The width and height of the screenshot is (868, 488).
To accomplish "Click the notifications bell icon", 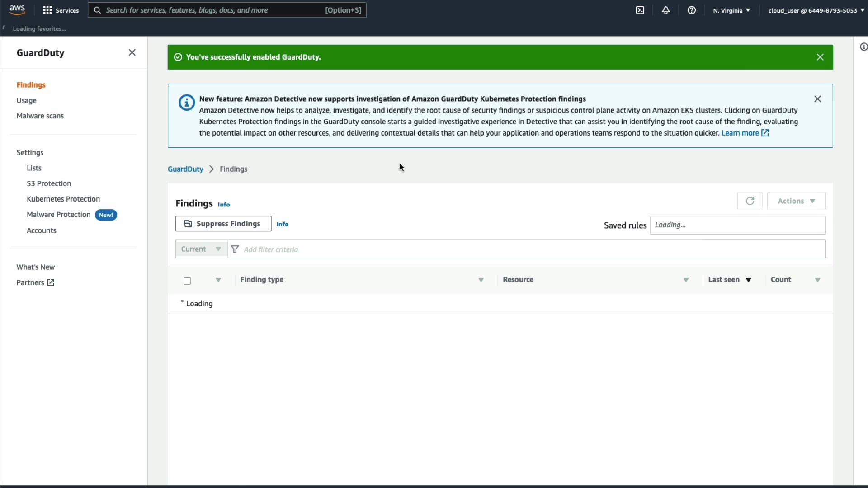I will [665, 10].
